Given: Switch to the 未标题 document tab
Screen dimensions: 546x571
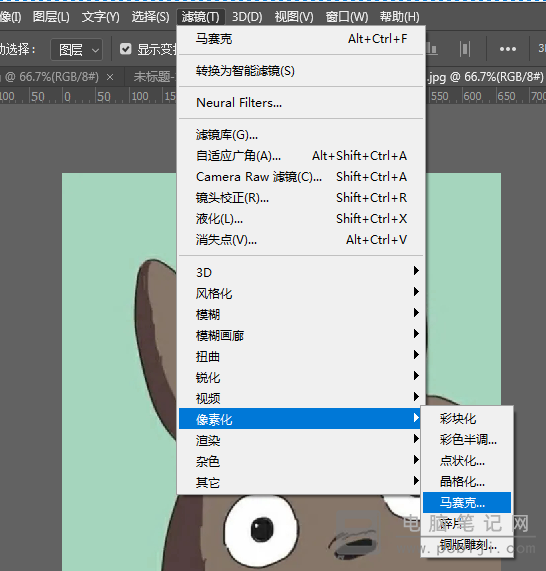Looking at the screenshot, I should tap(155, 77).
